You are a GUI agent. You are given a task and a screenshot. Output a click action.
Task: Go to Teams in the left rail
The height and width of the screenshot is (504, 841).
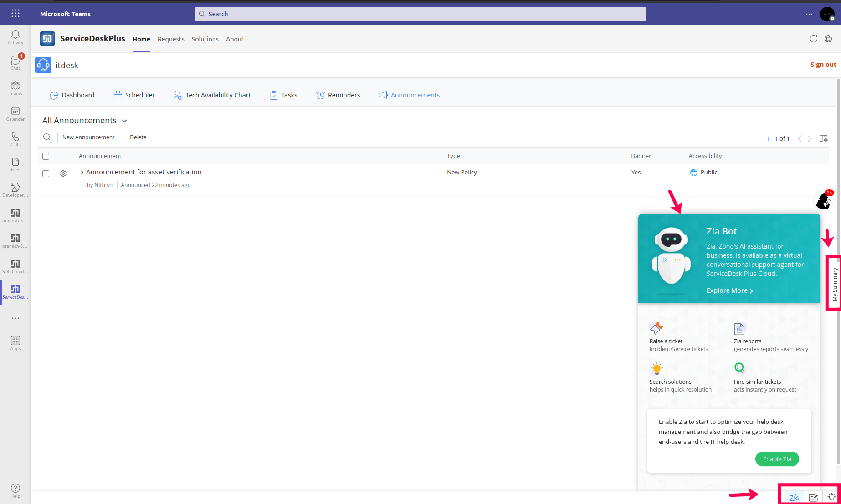click(15, 88)
